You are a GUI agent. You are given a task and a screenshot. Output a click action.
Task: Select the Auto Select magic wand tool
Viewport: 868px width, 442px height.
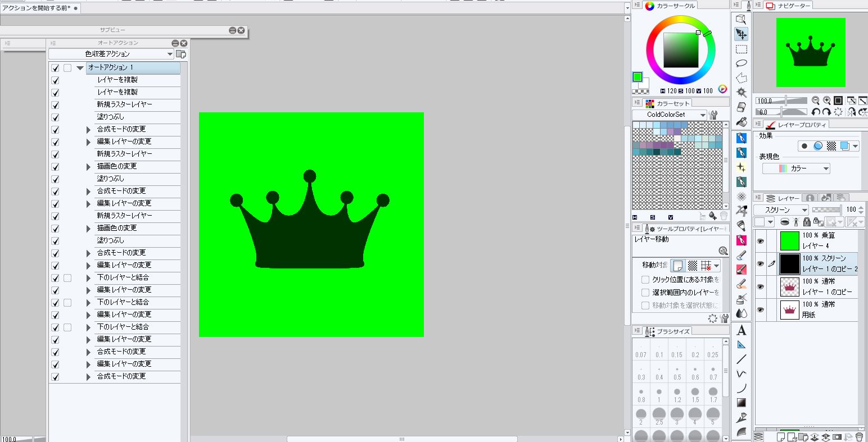[742, 92]
